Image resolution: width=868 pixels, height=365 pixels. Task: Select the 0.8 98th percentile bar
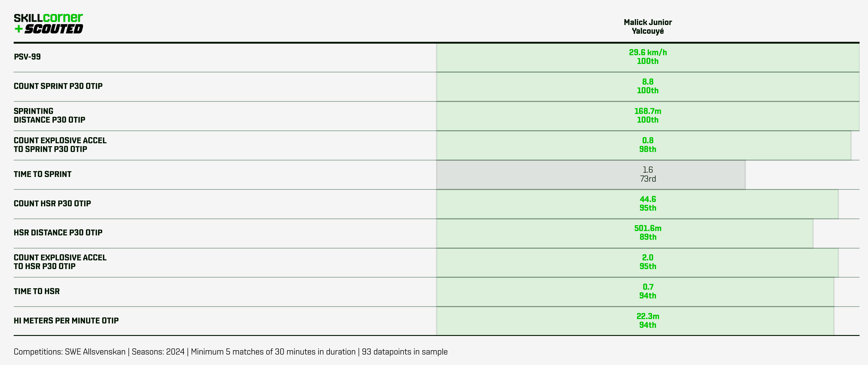(x=644, y=146)
